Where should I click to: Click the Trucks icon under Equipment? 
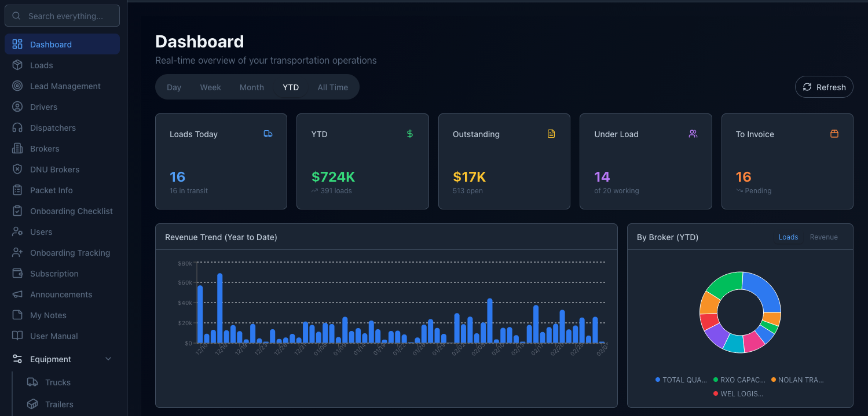pos(32,382)
